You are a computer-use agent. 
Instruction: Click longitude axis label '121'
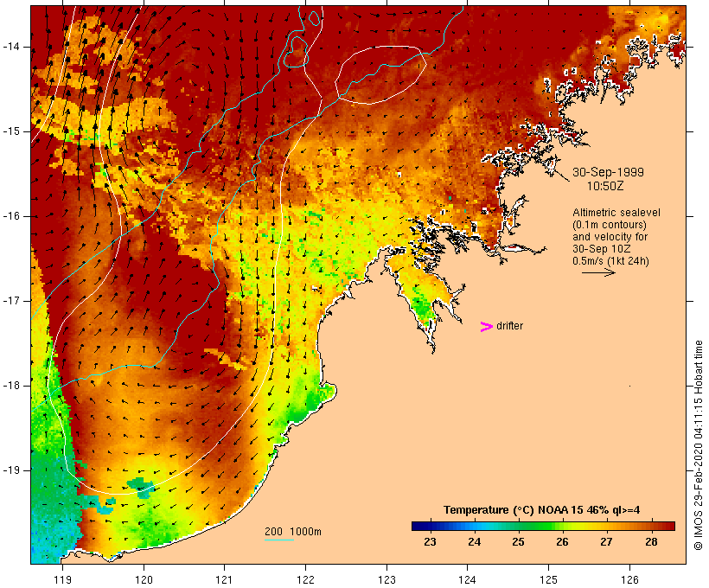click(x=224, y=579)
